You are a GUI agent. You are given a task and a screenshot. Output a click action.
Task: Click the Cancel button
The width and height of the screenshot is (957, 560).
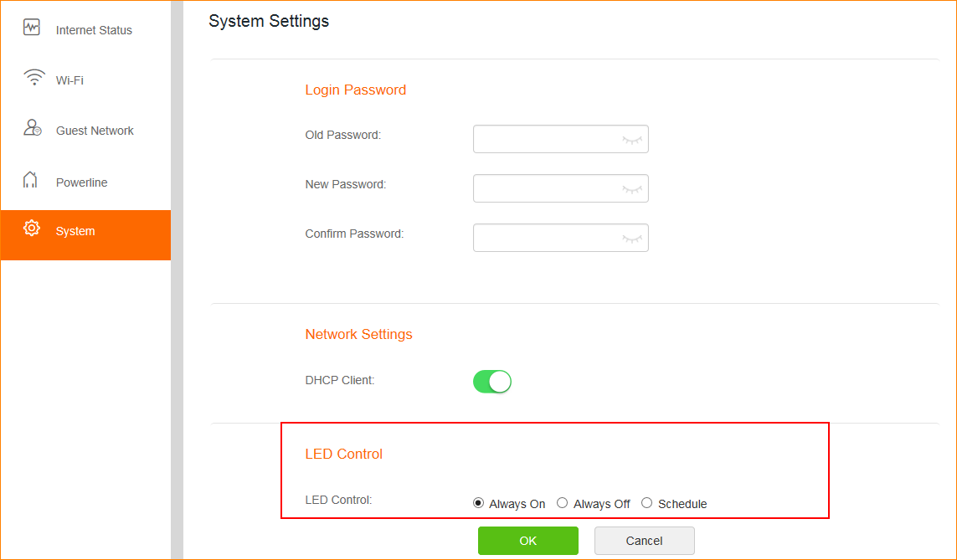coord(644,541)
